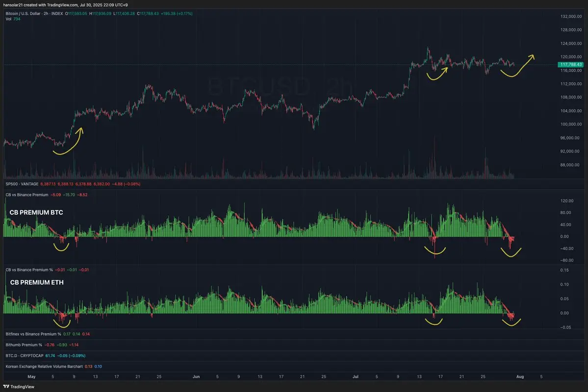Click the 108,000.00 price axis label

click(x=571, y=97)
